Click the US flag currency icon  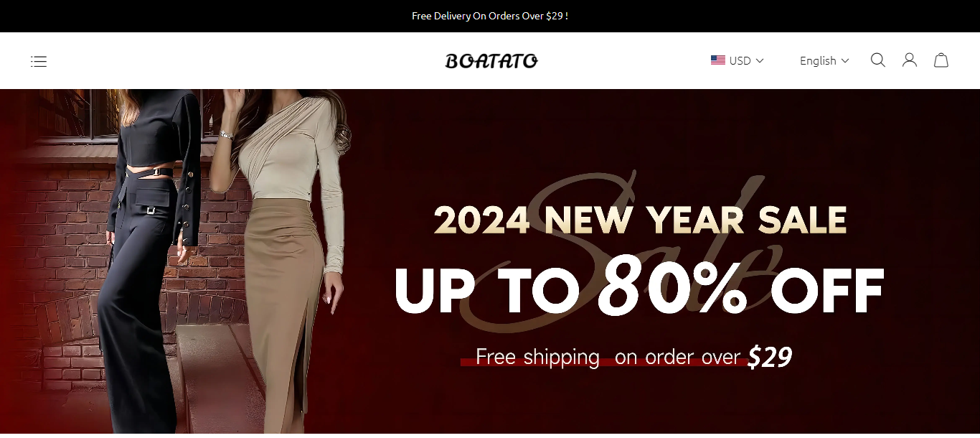click(x=718, y=60)
